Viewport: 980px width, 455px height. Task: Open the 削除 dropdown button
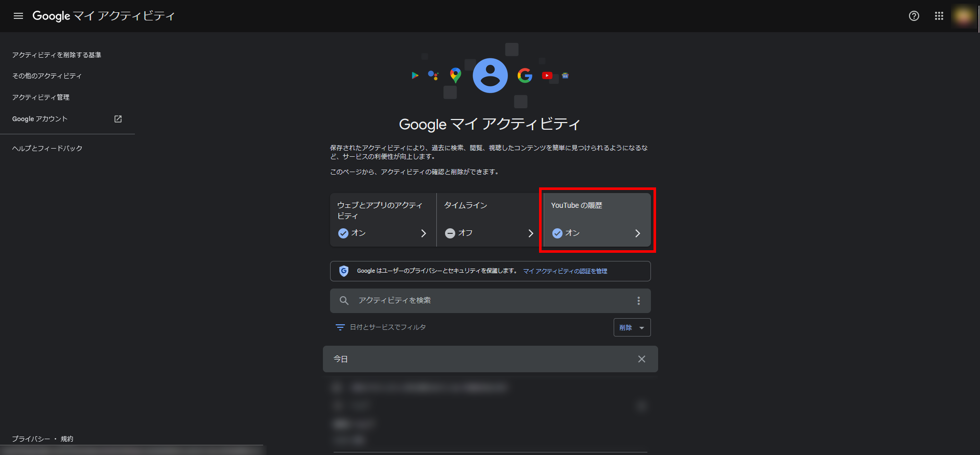(x=632, y=327)
